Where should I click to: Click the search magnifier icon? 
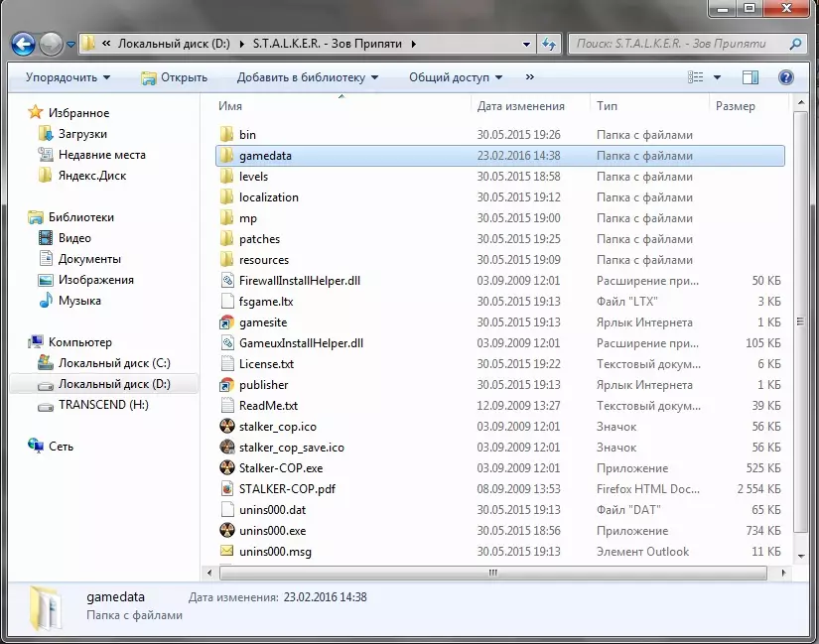tap(795, 44)
